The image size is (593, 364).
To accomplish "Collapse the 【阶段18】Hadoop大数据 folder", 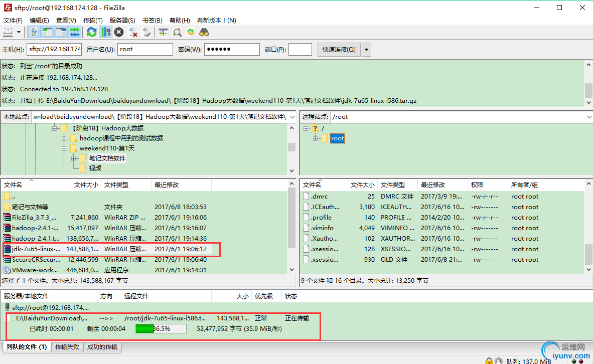I will (55, 128).
